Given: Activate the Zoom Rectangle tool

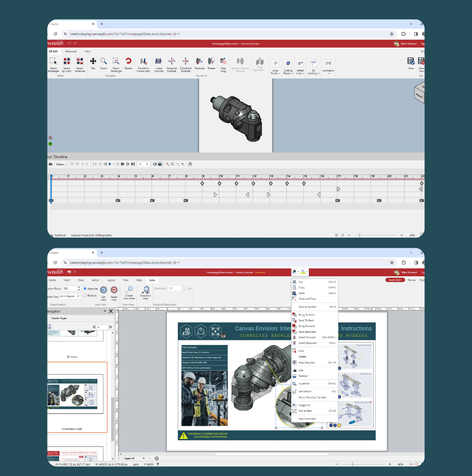Looking at the screenshot, I should point(115,65).
